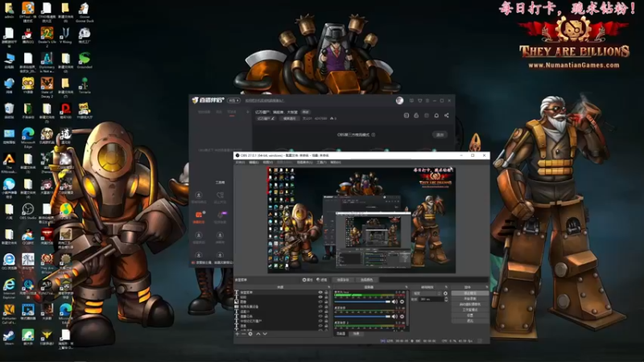Toggle lock on video capture source row
The image size is (644, 362).
pos(327,306)
